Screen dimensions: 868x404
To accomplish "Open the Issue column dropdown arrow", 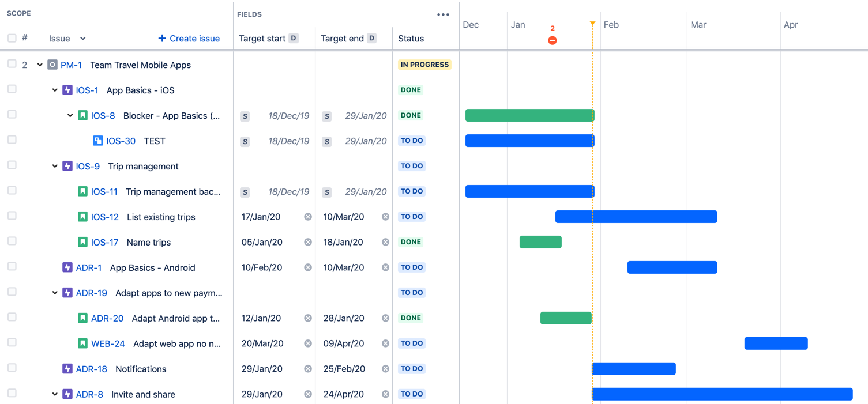I will (x=82, y=39).
